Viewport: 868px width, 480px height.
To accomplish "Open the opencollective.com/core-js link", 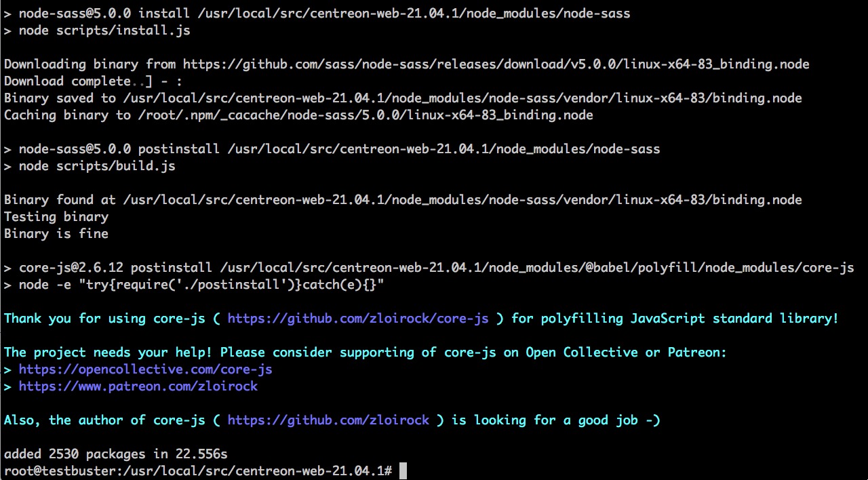I will (145, 369).
